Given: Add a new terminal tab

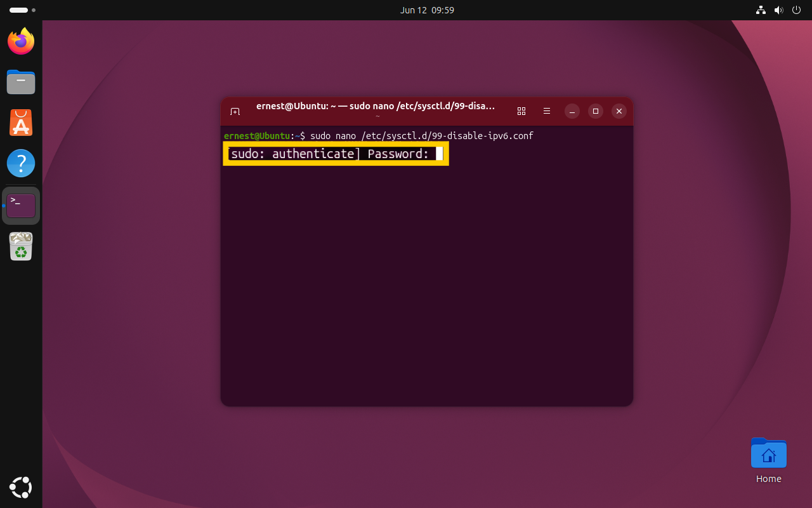Looking at the screenshot, I should [x=235, y=111].
